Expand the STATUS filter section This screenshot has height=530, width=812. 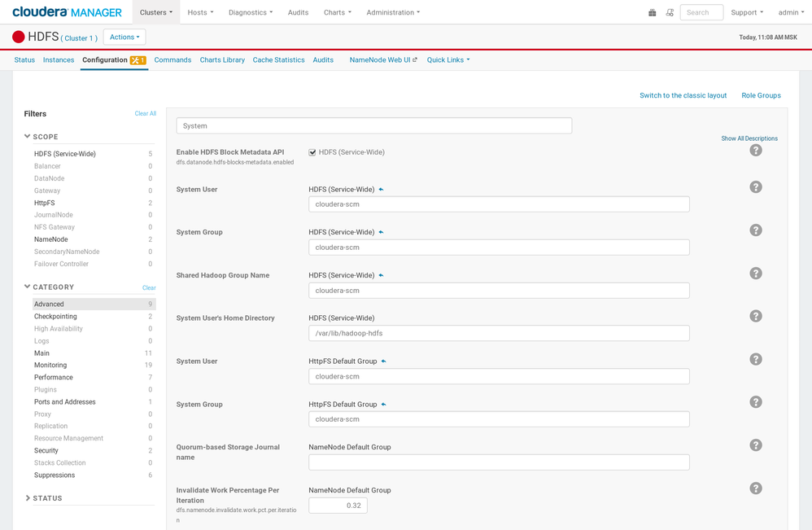[46, 497]
